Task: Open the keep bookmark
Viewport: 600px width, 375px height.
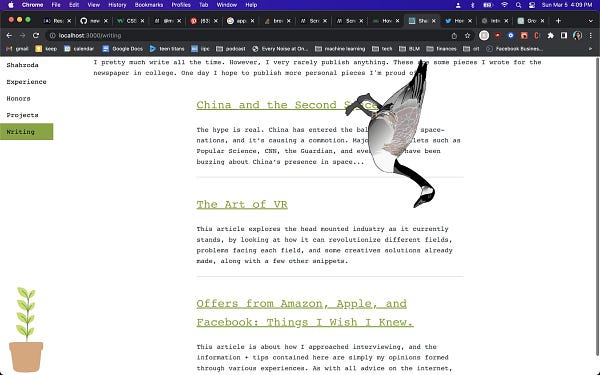Action: pos(46,49)
